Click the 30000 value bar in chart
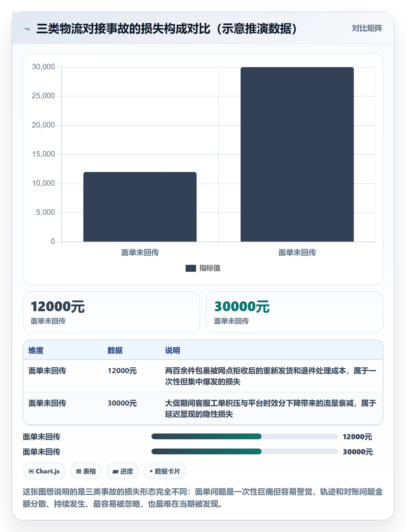406x532 pixels. click(x=297, y=154)
